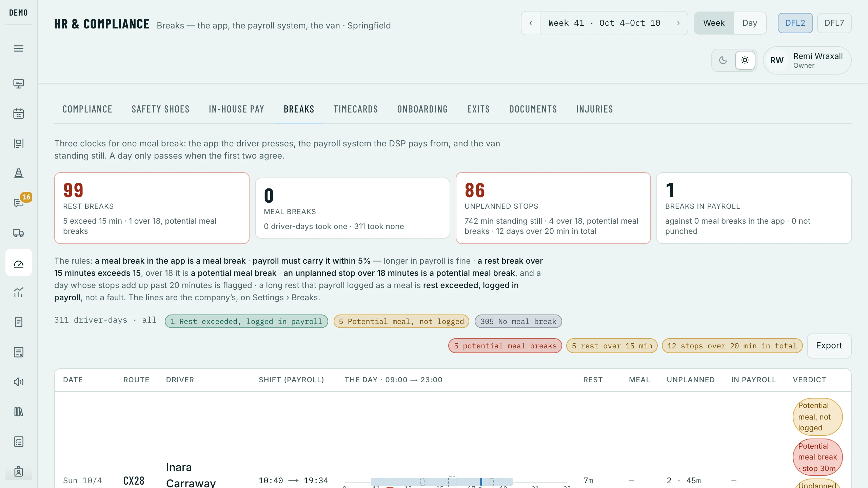Open the calendar icon in sidebar
Viewport: 868px width, 488px height.
19,114
